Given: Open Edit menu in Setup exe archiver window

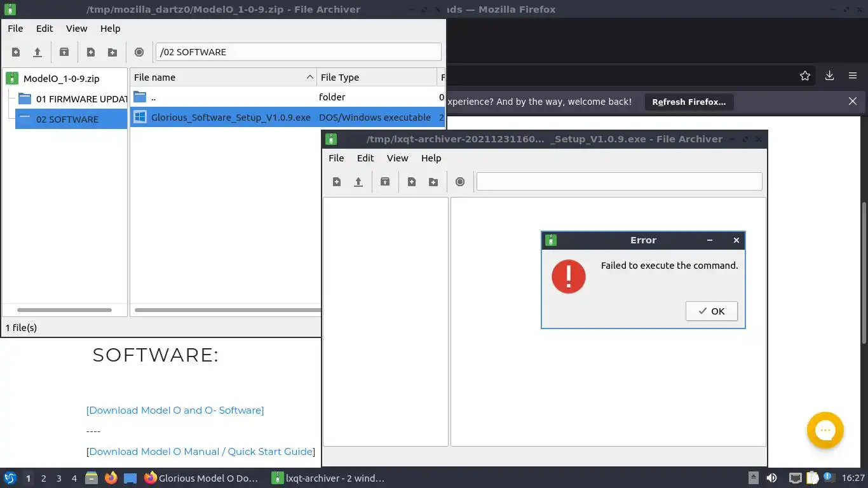Looking at the screenshot, I should pos(365,158).
